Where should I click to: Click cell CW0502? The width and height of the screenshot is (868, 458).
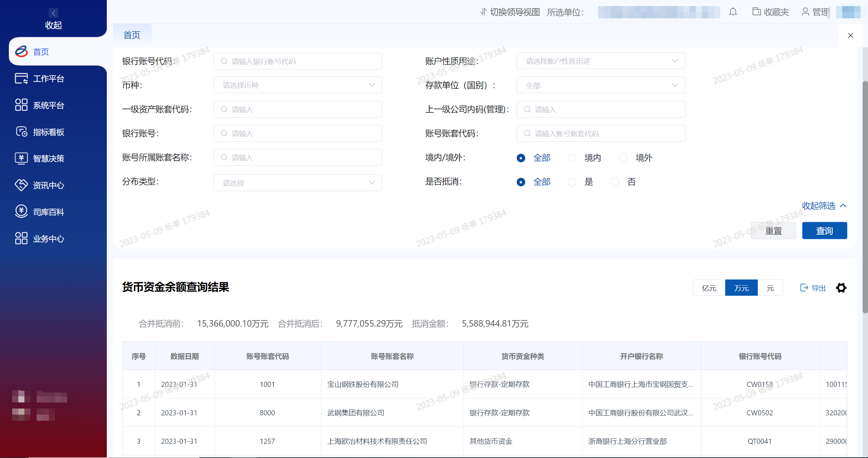[760, 413]
